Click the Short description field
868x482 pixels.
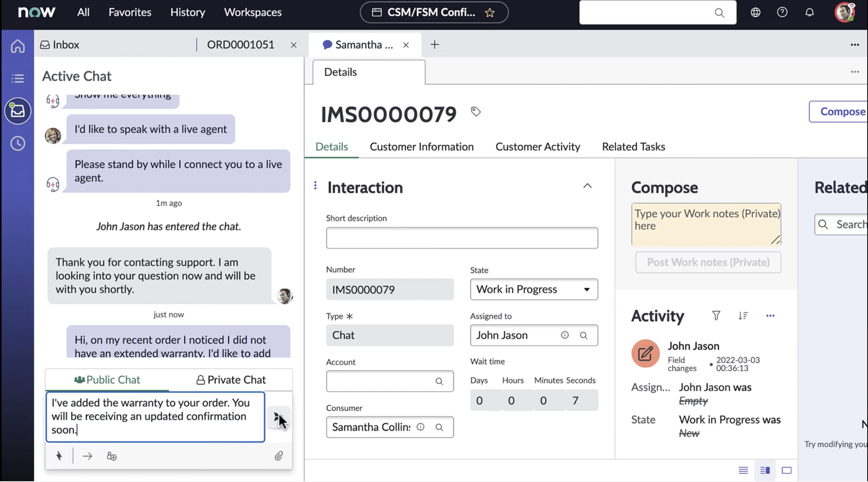click(x=461, y=238)
